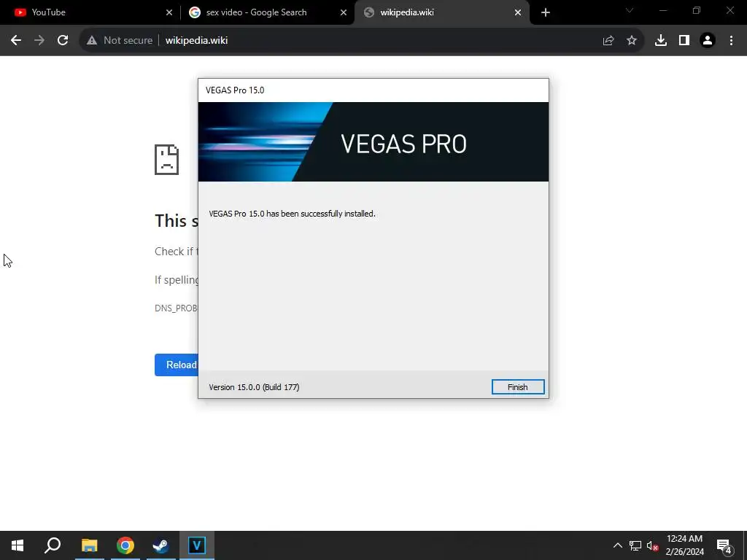This screenshot has width=747, height=560.
Task: Open the Chrome profile avatar
Action: pyautogui.click(x=708, y=41)
